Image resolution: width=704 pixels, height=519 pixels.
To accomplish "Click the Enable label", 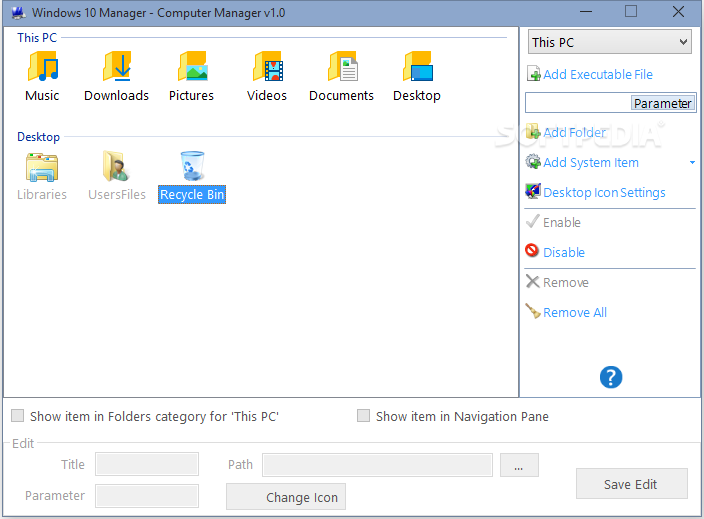I will [x=562, y=222].
